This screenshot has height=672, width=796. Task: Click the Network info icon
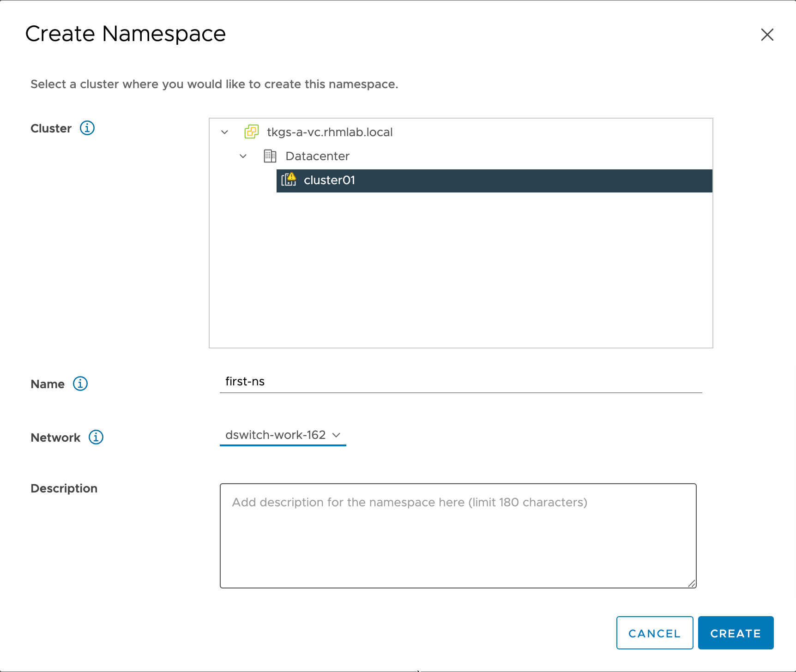[x=96, y=437]
